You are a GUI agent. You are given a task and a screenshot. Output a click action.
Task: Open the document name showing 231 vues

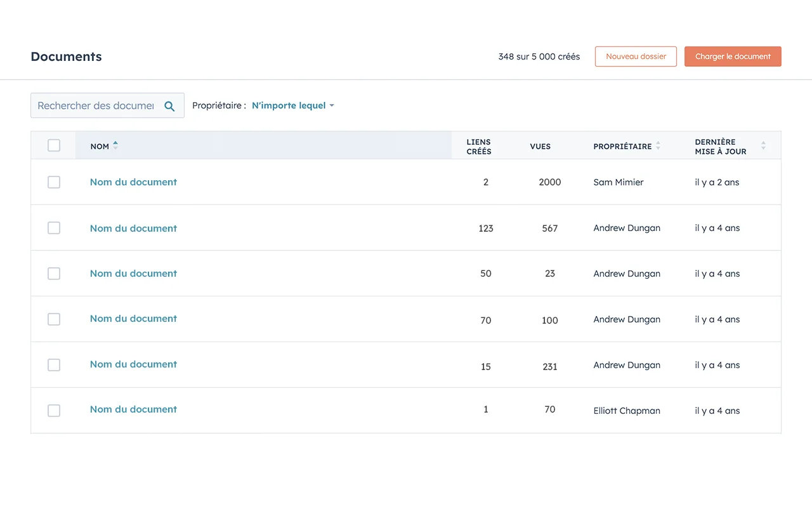click(133, 364)
